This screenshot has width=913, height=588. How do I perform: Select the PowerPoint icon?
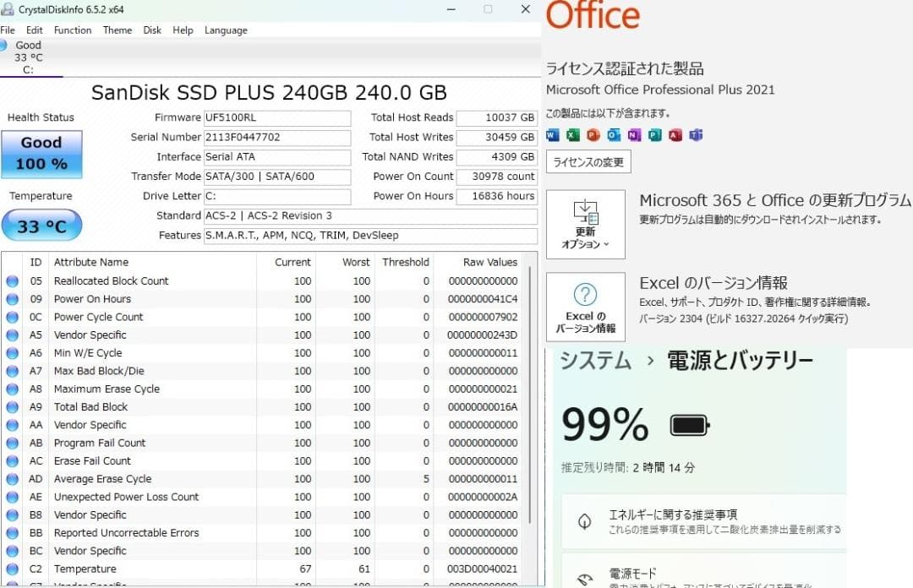592,135
